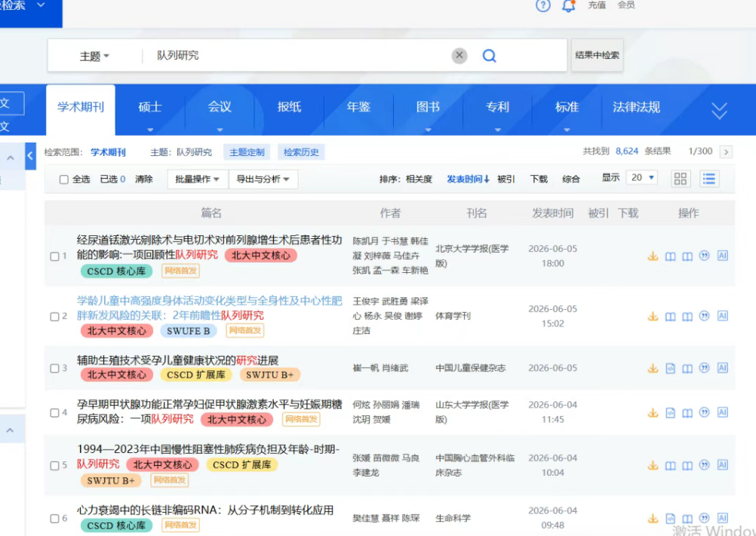Tick the 全选 select-all checkbox
Screen dimensions: 756x536
click(63, 179)
